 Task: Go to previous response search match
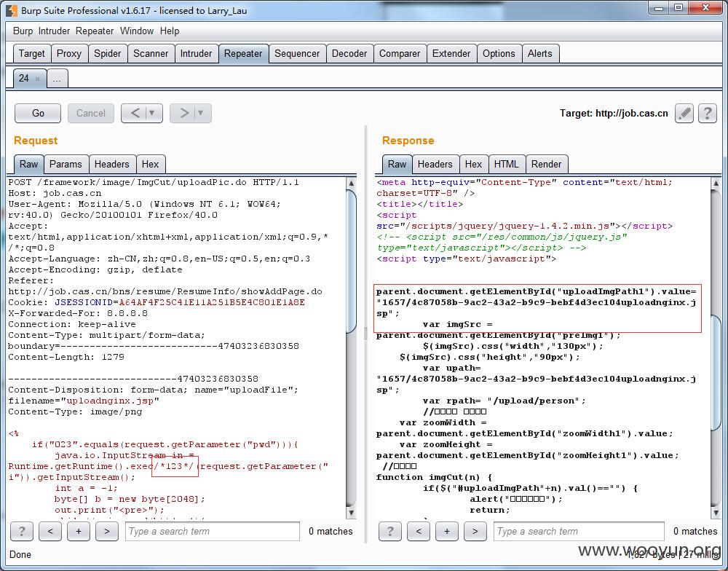point(419,531)
